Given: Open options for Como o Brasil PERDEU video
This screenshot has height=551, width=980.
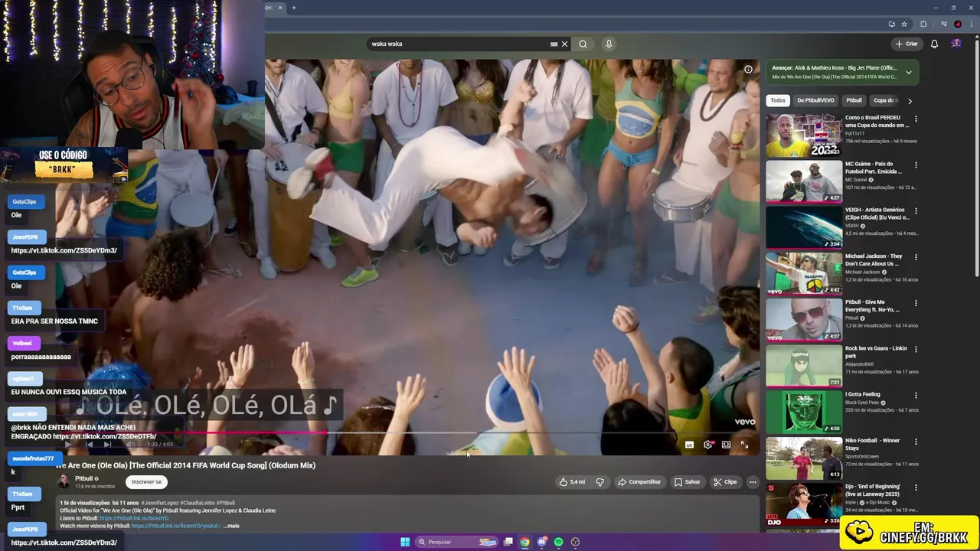Looking at the screenshot, I should [916, 119].
